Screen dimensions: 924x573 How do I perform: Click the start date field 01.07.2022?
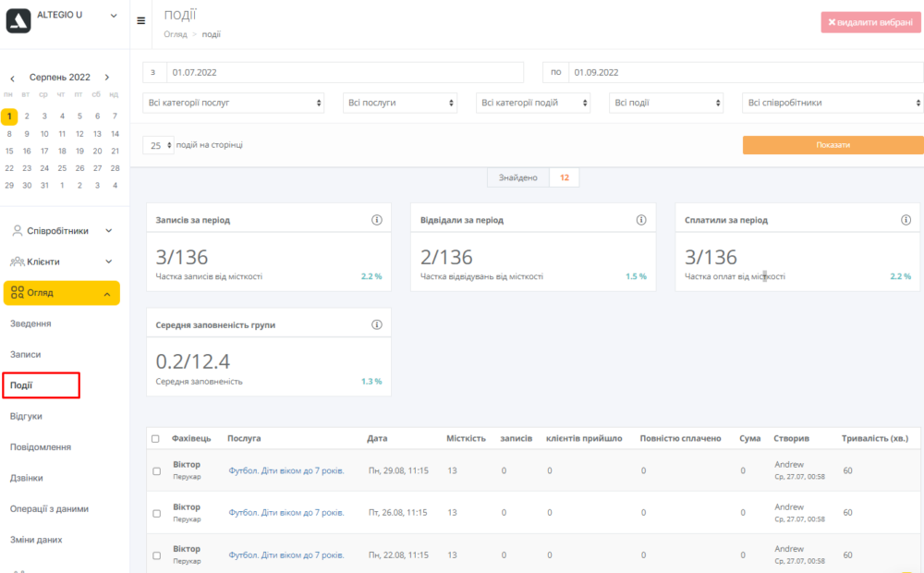coord(345,72)
